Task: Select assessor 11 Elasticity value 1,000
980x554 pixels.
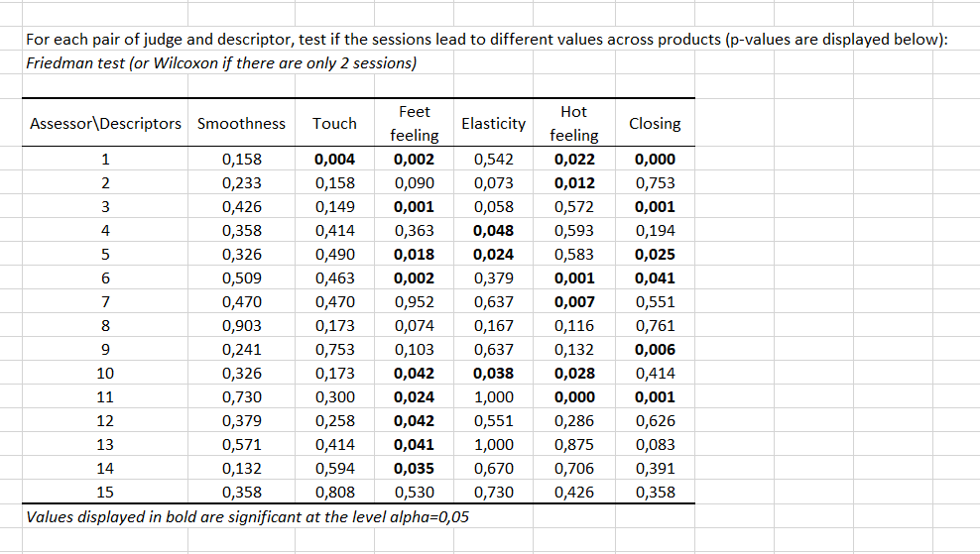Action: 494,396
